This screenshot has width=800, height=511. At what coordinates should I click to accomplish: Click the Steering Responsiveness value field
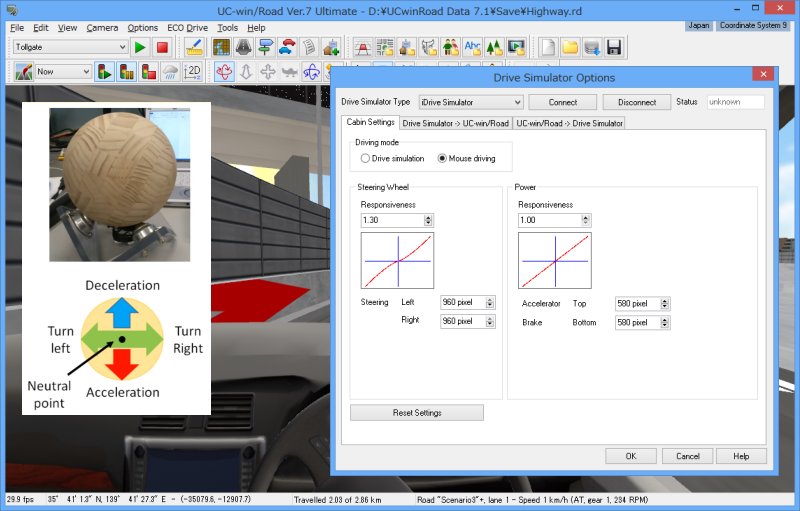pyautogui.click(x=392, y=220)
